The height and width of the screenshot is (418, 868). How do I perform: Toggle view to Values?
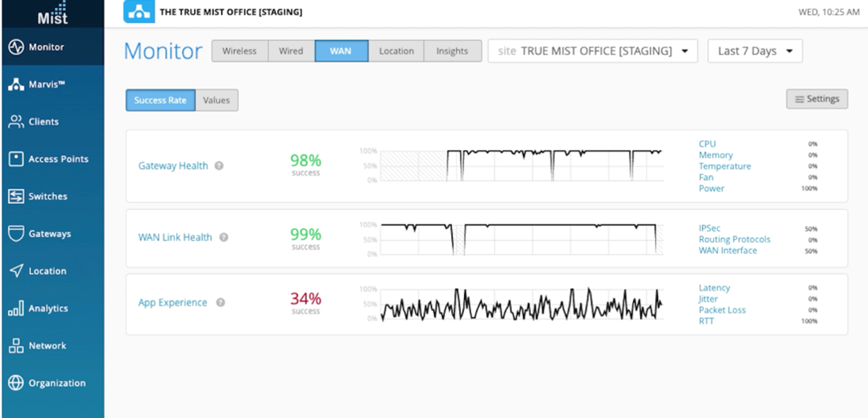[216, 100]
